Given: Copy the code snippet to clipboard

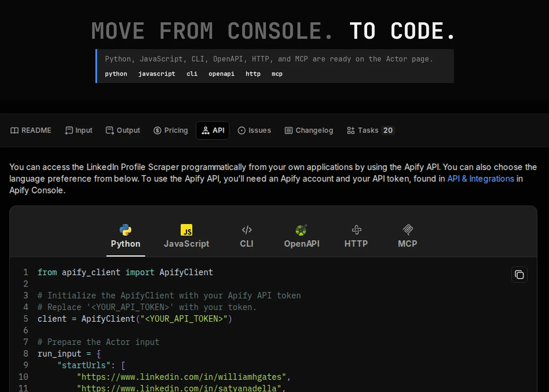Looking at the screenshot, I should click(x=519, y=275).
